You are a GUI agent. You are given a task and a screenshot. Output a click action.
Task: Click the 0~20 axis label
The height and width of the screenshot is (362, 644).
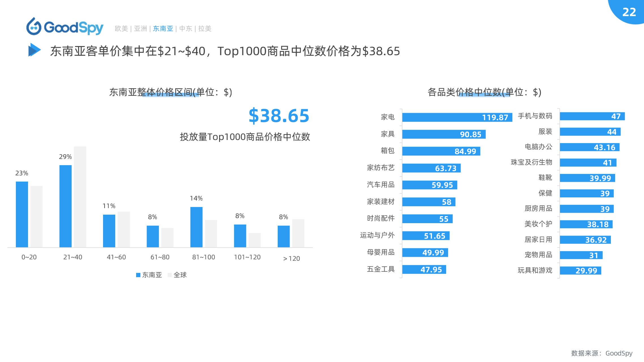[29, 257]
